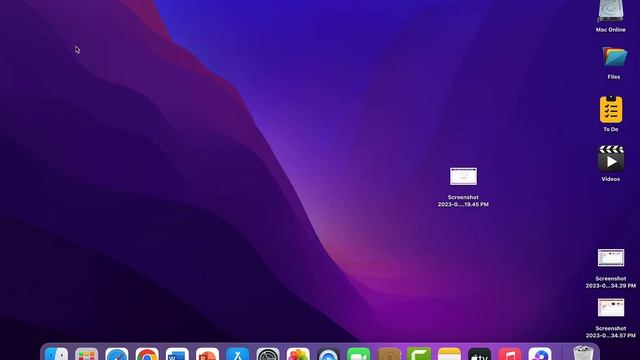Click the "Mac Online" label text
The image size is (640, 360).
(x=611, y=30)
